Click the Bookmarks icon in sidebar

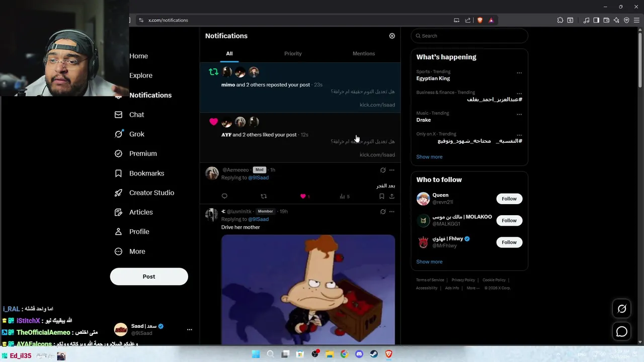tap(118, 173)
